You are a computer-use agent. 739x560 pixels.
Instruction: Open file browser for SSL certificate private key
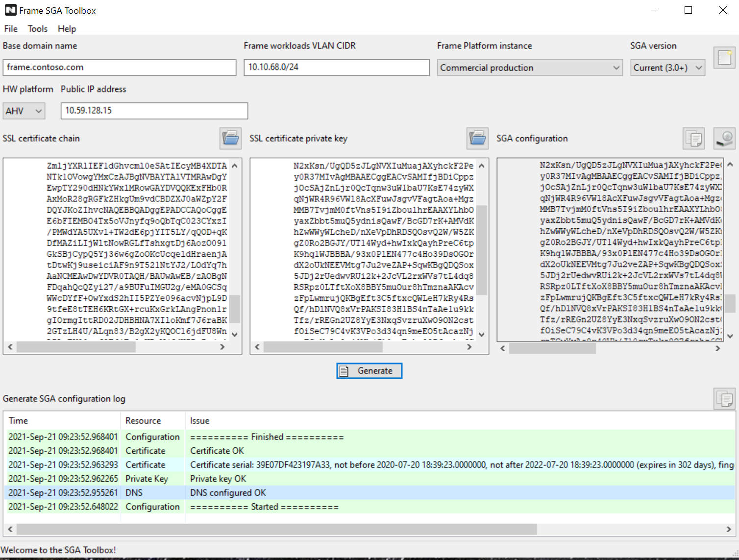point(477,139)
